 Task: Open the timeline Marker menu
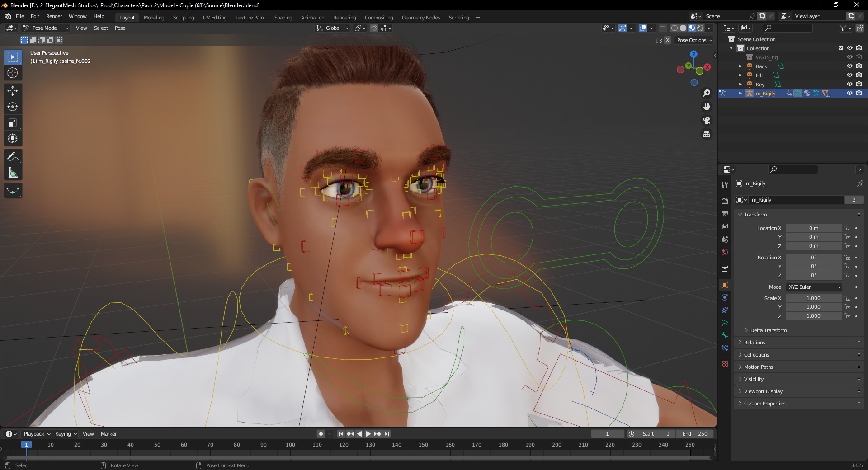tap(108, 434)
